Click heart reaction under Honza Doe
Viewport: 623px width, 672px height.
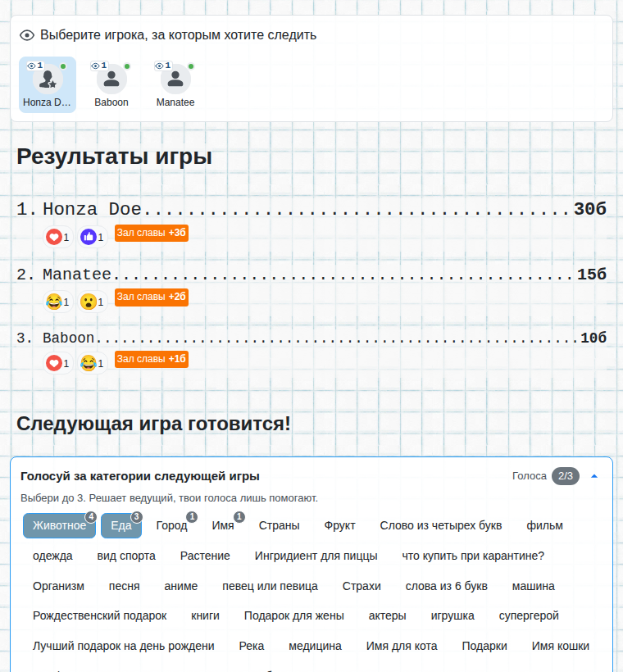tap(58, 237)
